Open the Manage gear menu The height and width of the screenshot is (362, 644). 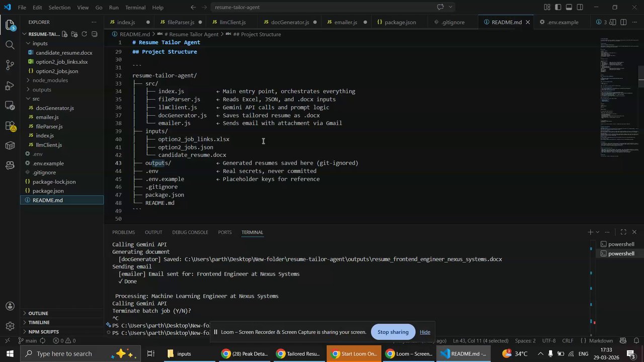[10, 327]
